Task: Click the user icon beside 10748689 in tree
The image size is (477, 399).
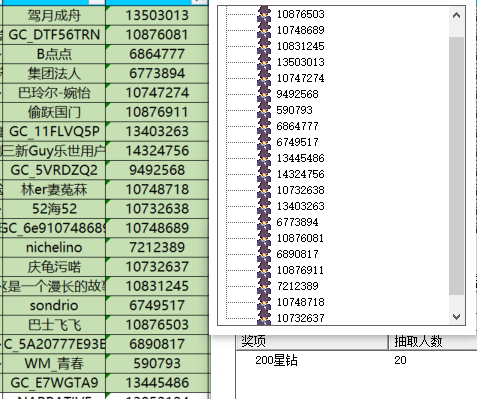Action: coord(264,30)
